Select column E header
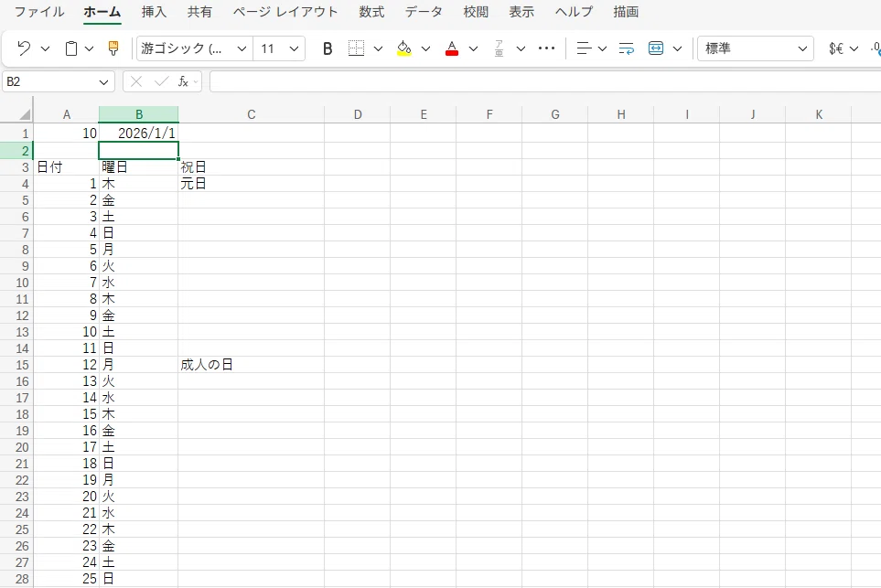The height and width of the screenshot is (588, 881). click(x=423, y=114)
